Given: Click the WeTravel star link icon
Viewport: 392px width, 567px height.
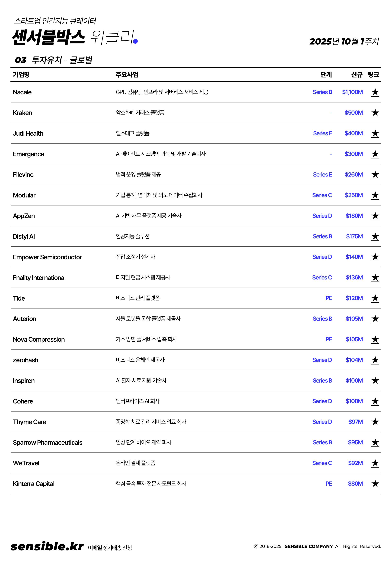Looking at the screenshot, I should 375,463.
